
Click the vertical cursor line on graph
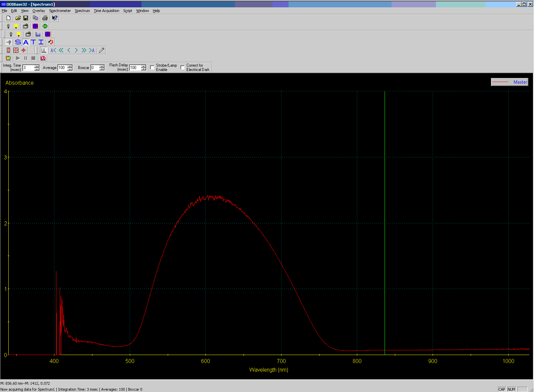pyautogui.click(x=385, y=223)
